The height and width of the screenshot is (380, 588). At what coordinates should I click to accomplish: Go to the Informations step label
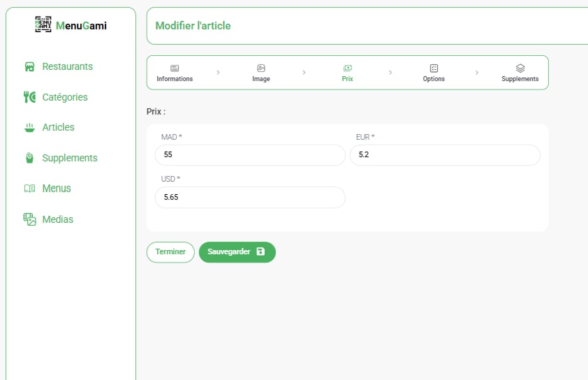(x=175, y=79)
